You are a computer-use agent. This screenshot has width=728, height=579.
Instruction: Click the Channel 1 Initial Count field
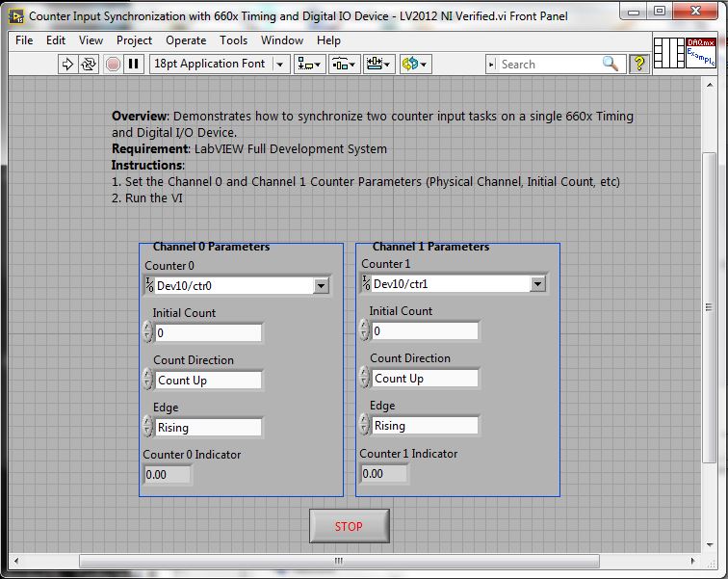(x=425, y=331)
